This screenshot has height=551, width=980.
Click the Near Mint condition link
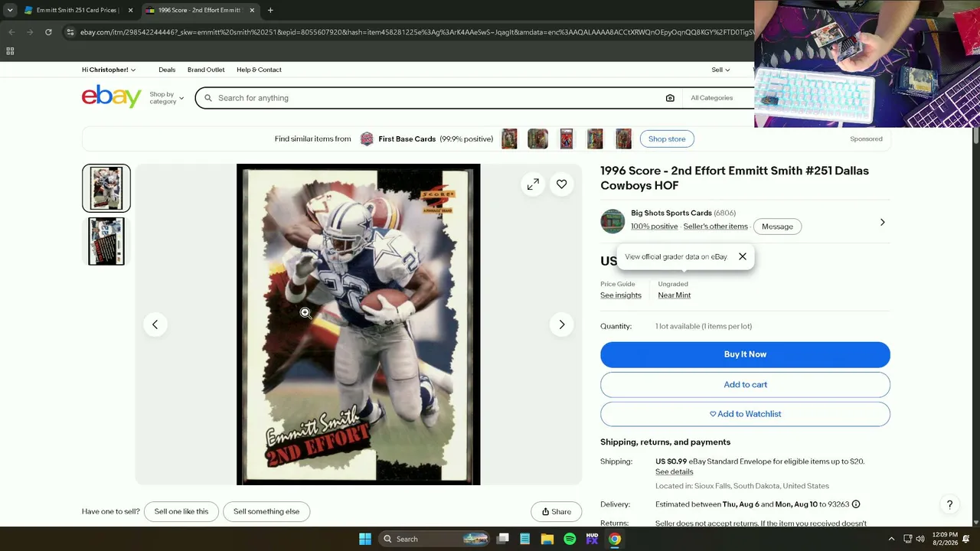tap(675, 295)
